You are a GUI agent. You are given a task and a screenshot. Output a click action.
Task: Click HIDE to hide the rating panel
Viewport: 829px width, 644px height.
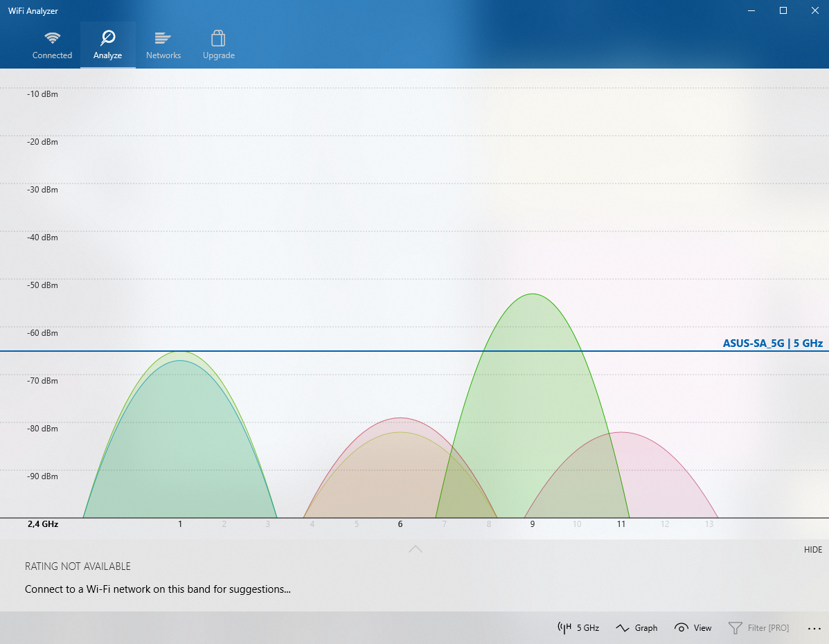[x=812, y=550]
